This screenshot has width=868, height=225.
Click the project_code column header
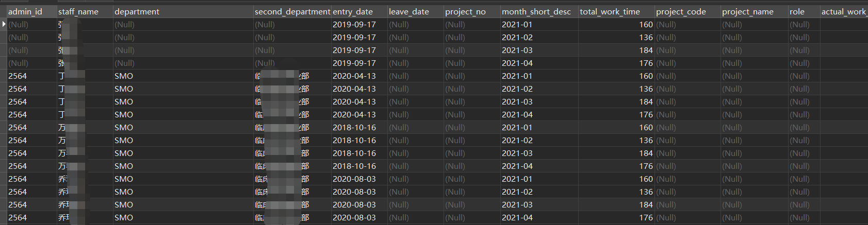(687, 11)
